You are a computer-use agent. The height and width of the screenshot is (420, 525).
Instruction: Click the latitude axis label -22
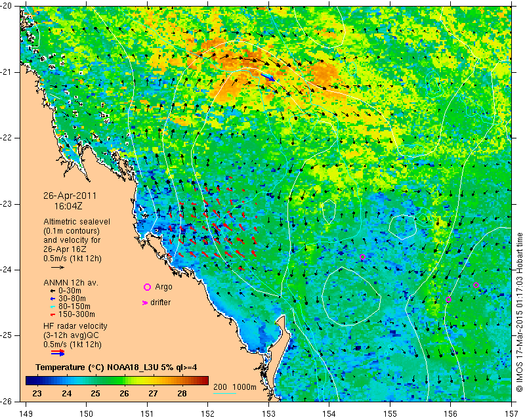(x=7, y=138)
